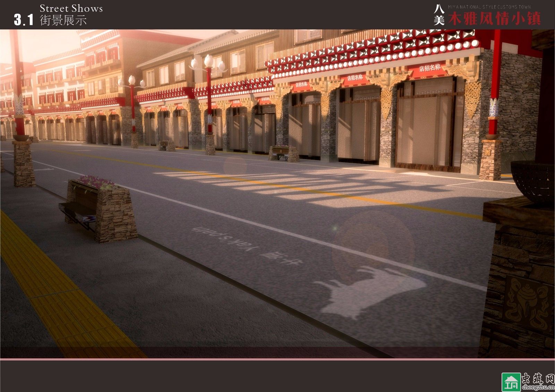Click the white '八美' characters

coord(439,15)
